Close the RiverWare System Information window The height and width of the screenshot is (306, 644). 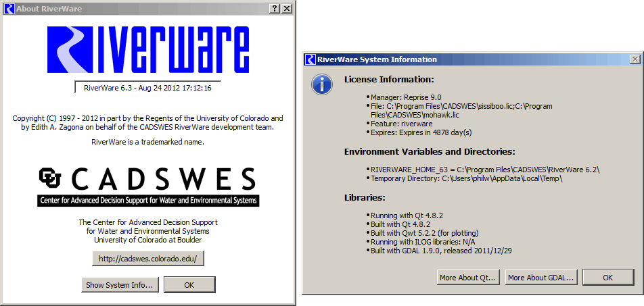[635, 59]
